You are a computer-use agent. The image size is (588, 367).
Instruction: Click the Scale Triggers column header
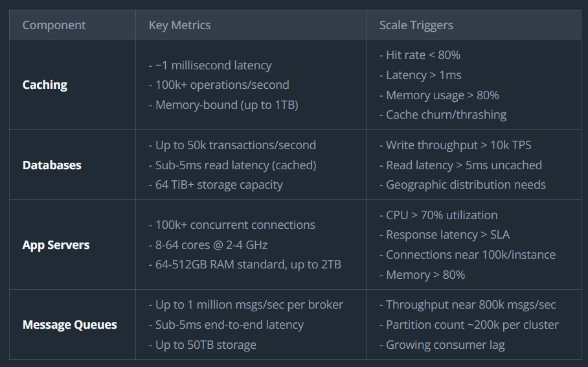[x=416, y=25]
